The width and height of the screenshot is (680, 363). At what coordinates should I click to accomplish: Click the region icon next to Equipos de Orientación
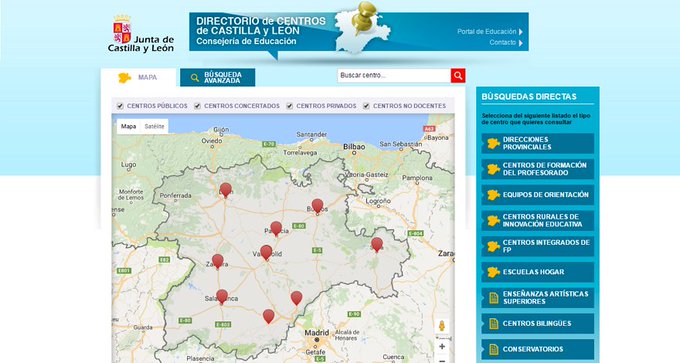click(493, 195)
